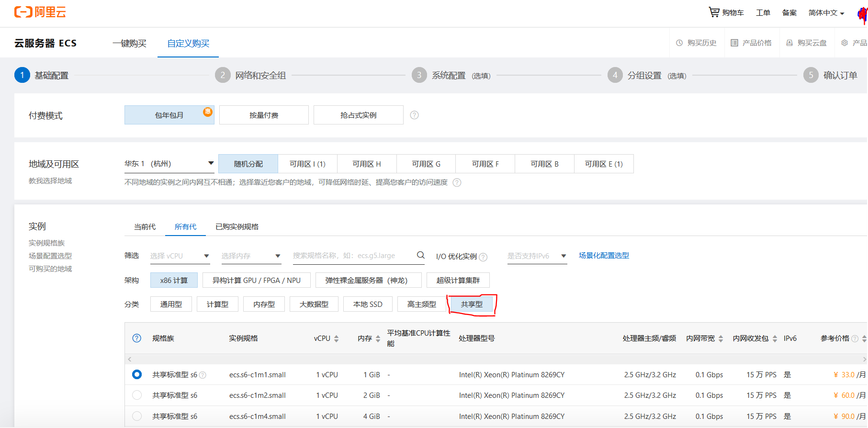Select 可用区 H zone

[367, 164]
